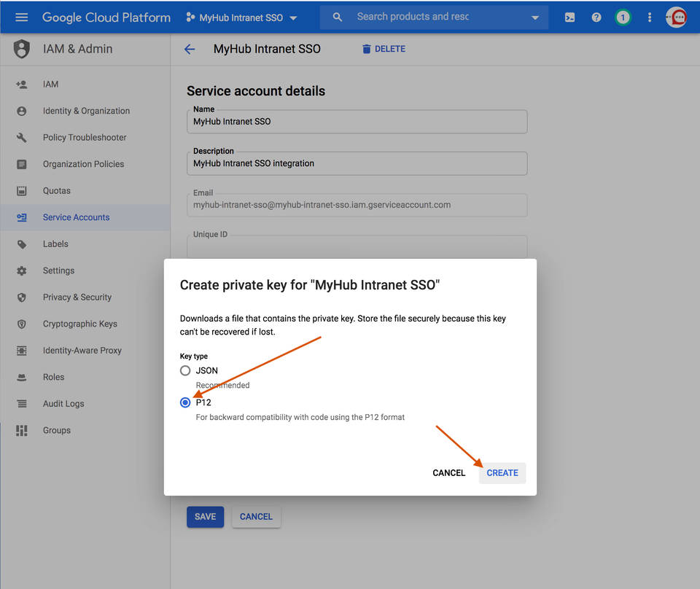This screenshot has height=589, width=700.
Task: Click the search magnifier icon
Action: 336,16
